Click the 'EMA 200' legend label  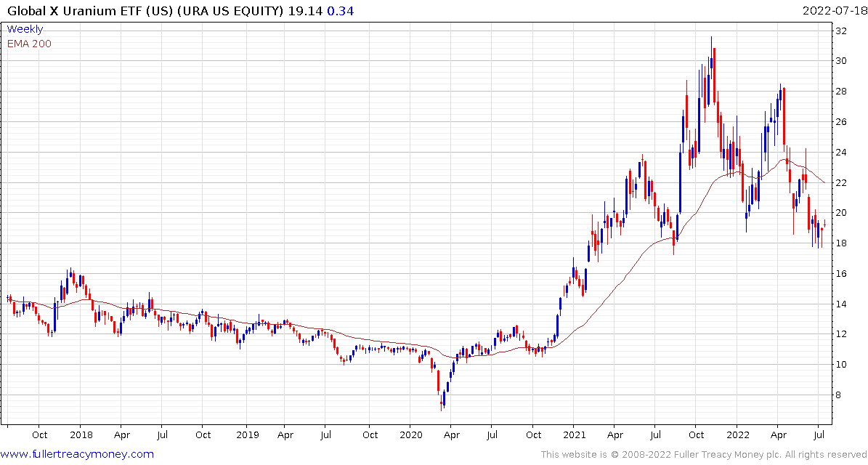29,44
